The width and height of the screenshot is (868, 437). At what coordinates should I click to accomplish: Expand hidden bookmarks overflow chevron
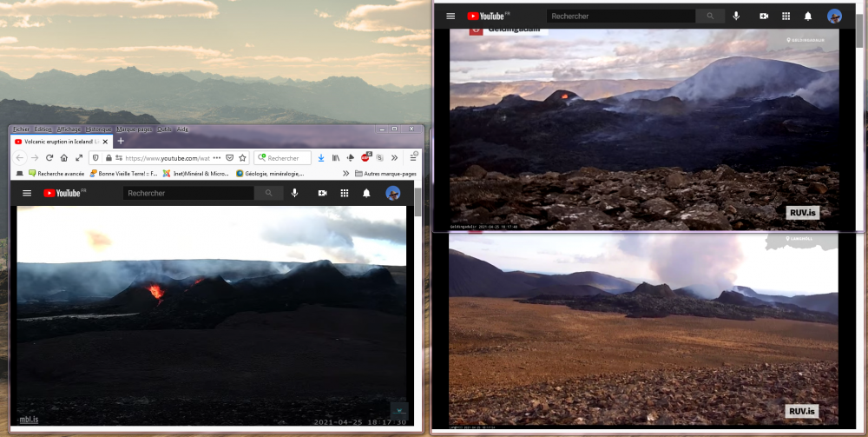coord(346,174)
